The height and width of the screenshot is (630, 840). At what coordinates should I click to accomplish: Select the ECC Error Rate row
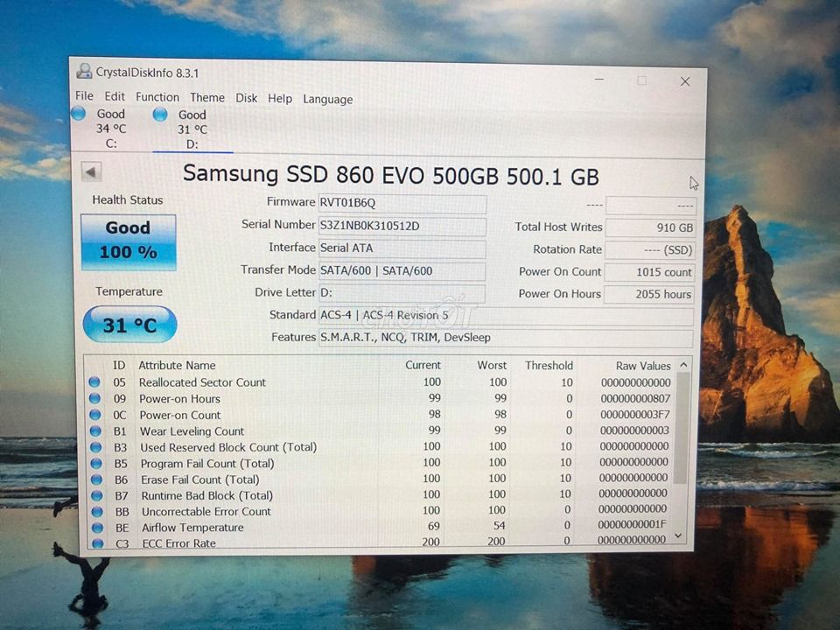381,542
